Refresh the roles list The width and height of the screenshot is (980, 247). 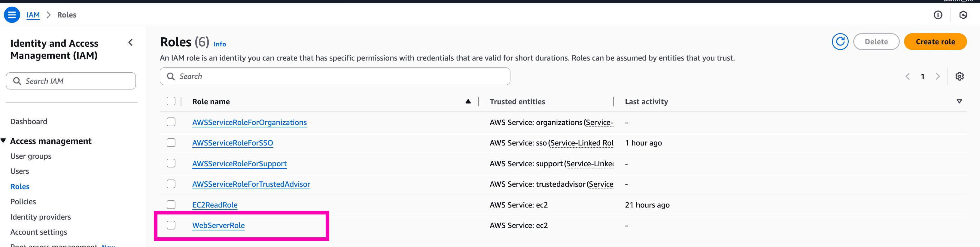840,42
